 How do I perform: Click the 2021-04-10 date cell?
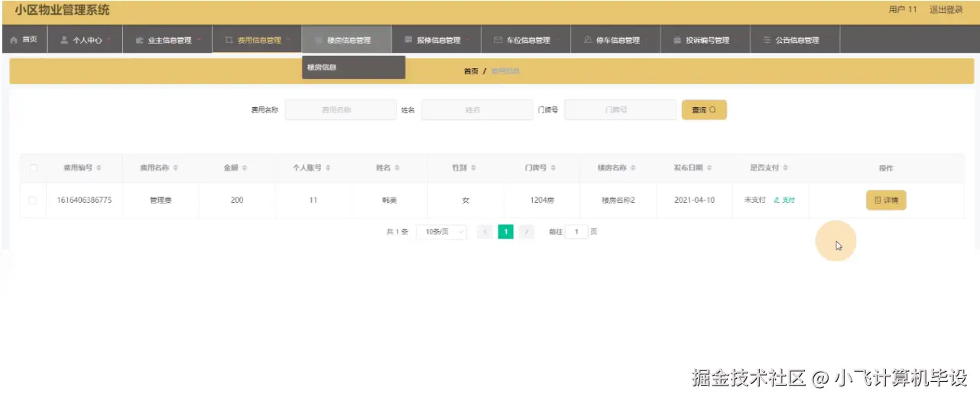tap(695, 200)
